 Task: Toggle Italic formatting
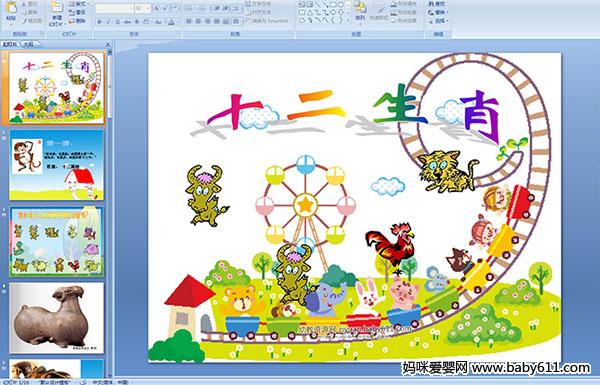108,22
